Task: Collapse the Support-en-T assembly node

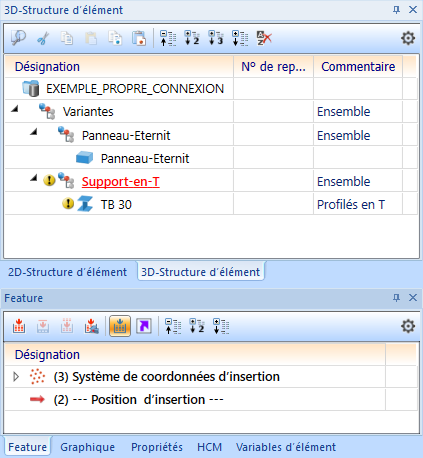Action: [x=33, y=178]
